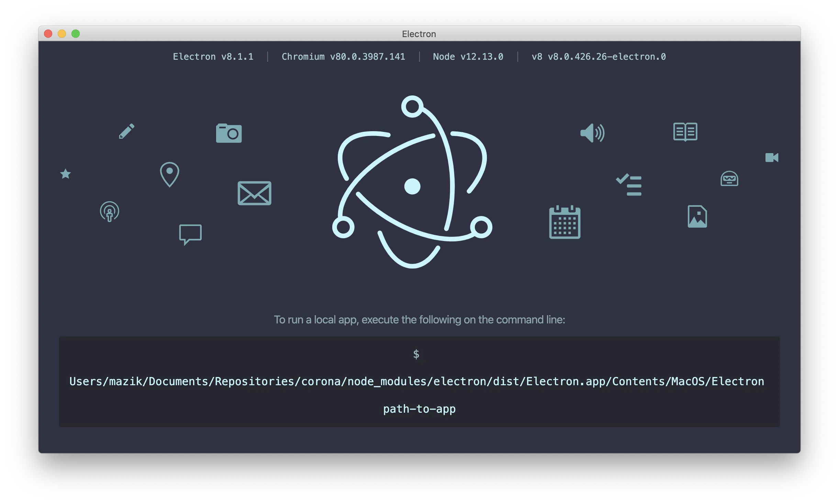Click the Electron v8.1.1 version label

213,57
